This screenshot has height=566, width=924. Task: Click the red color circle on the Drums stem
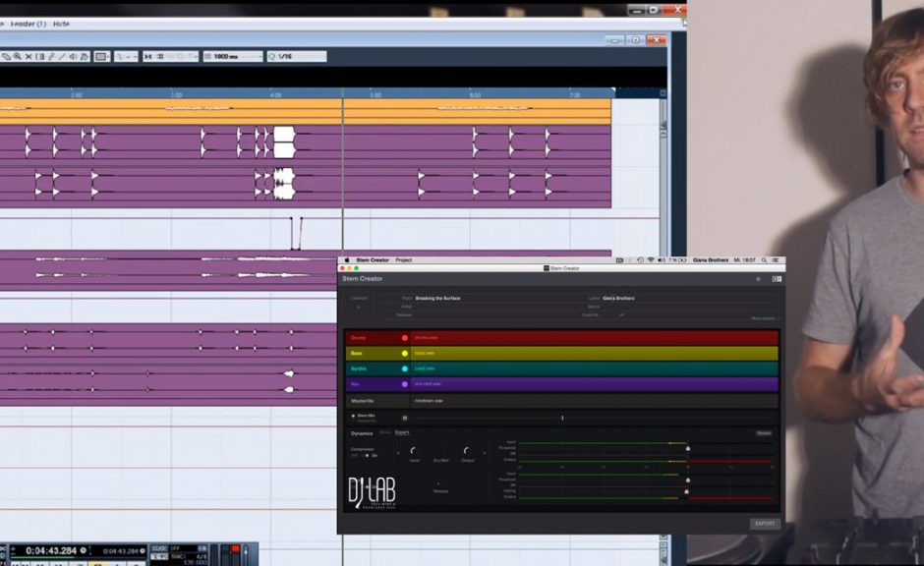point(406,336)
